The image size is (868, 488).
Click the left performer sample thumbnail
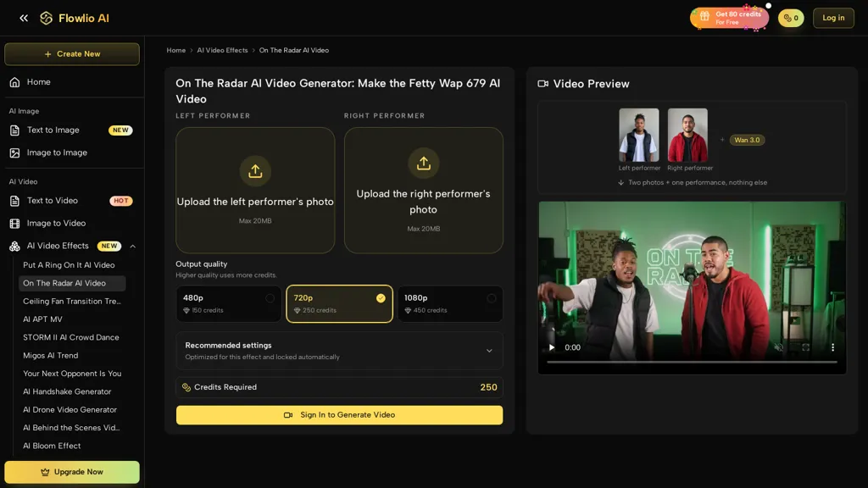click(x=639, y=135)
